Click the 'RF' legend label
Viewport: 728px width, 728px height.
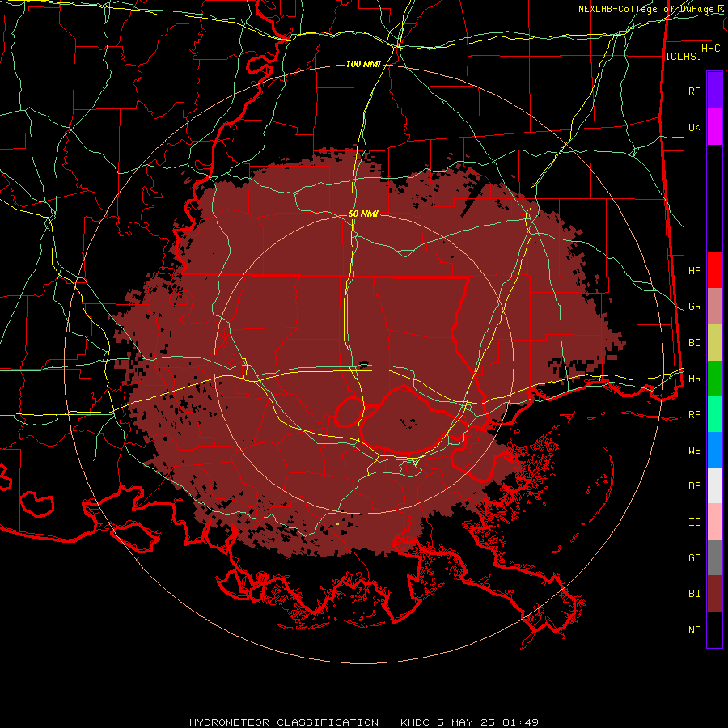(694, 91)
